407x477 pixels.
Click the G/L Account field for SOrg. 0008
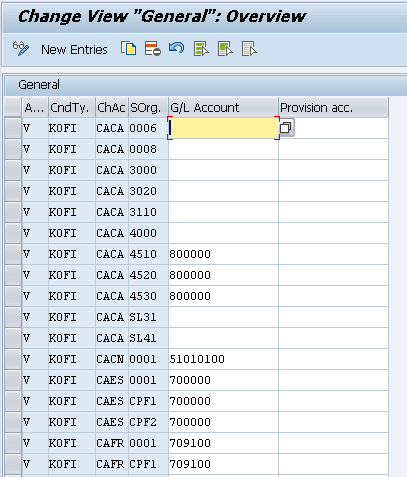[223, 149]
